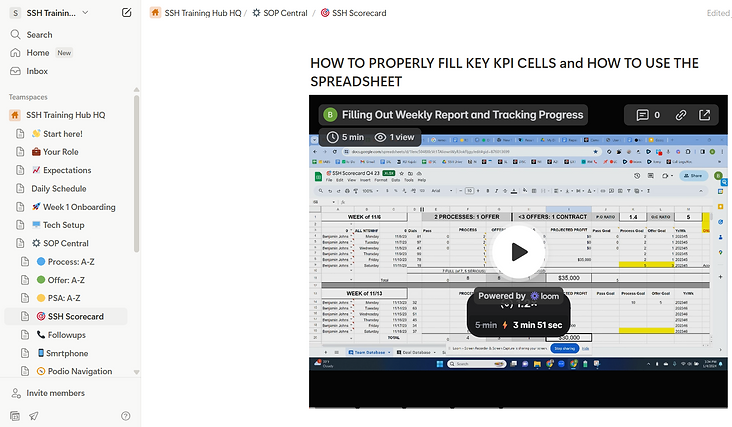Viewport: 732px width, 427px height.
Task: Click the Powered by loom label
Action: pyautogui.click(x=519, y=296)
